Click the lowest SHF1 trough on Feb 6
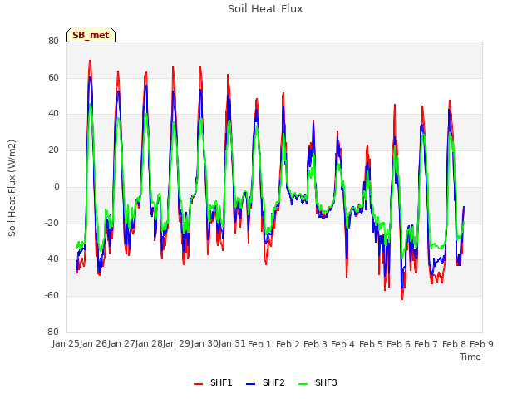 402,299
